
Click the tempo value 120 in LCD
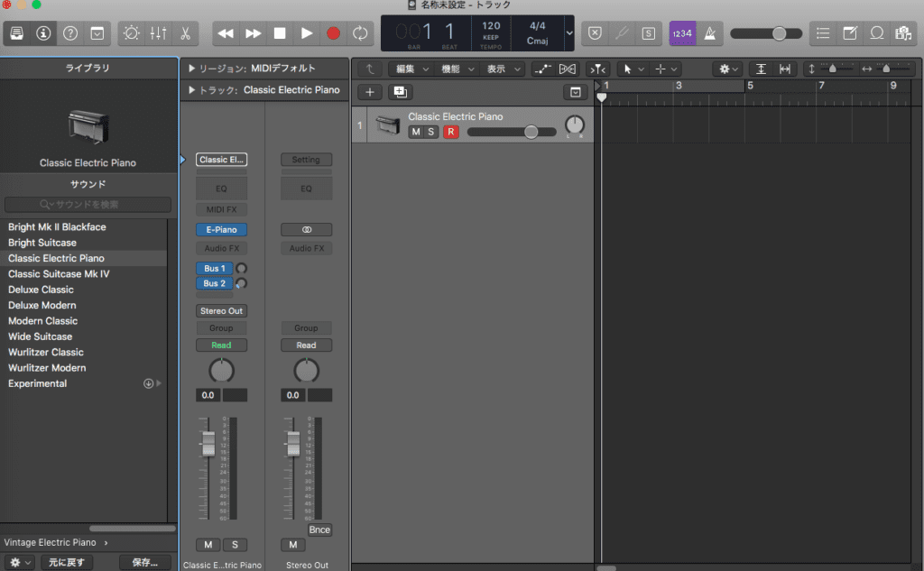491,26
